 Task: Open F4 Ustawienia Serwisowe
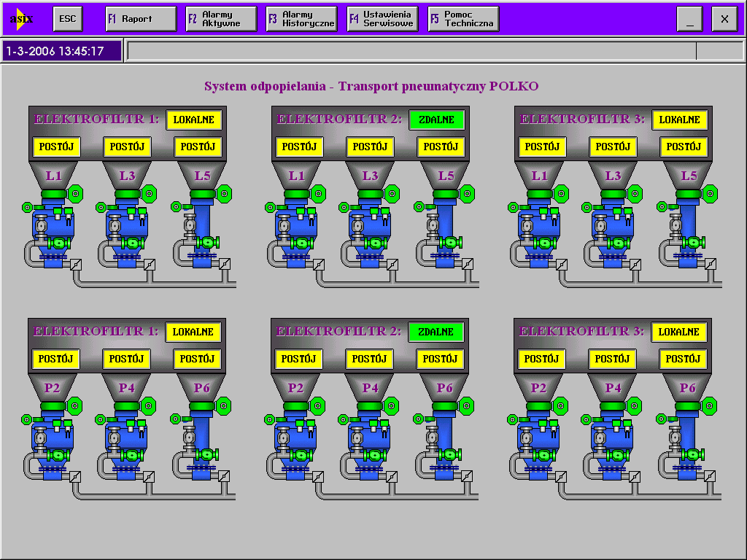[x=382, y=19]
